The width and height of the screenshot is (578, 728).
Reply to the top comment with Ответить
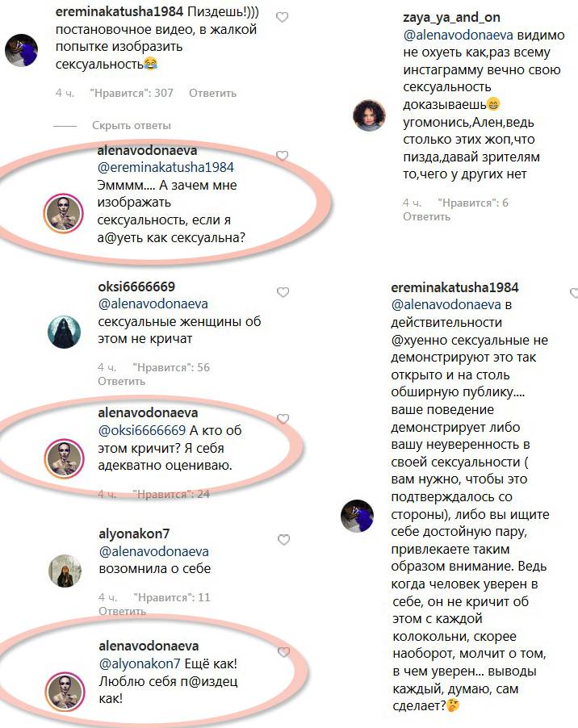(212, 93)
